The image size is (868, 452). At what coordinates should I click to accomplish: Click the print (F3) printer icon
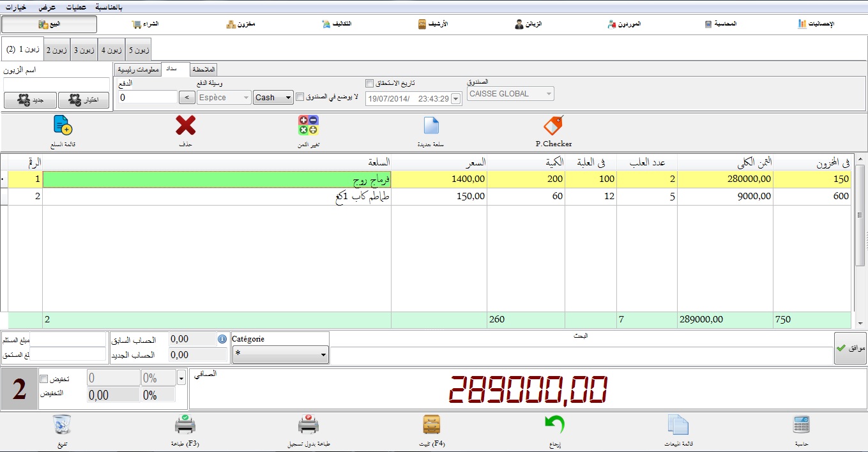coord(185,425)
